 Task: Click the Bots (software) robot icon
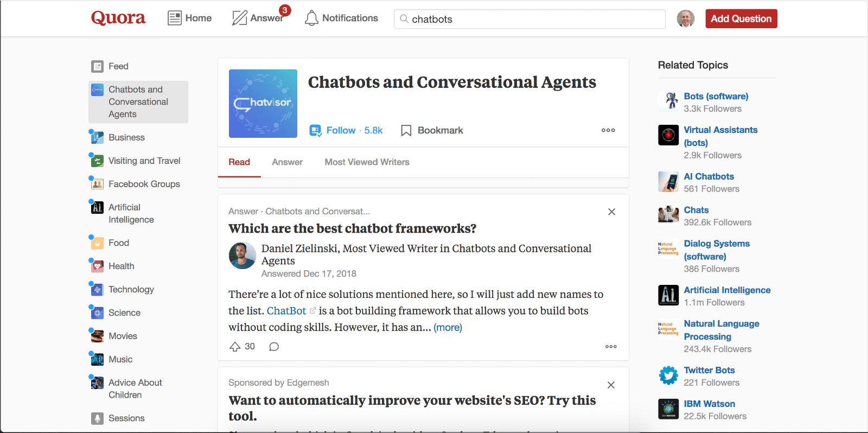pyautogui.click(x=668, y=101)
